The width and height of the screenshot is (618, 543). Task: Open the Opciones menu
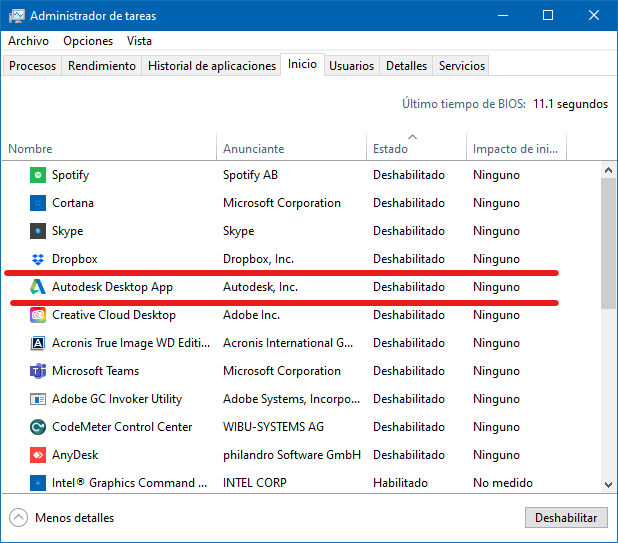[x=88, y=41]
